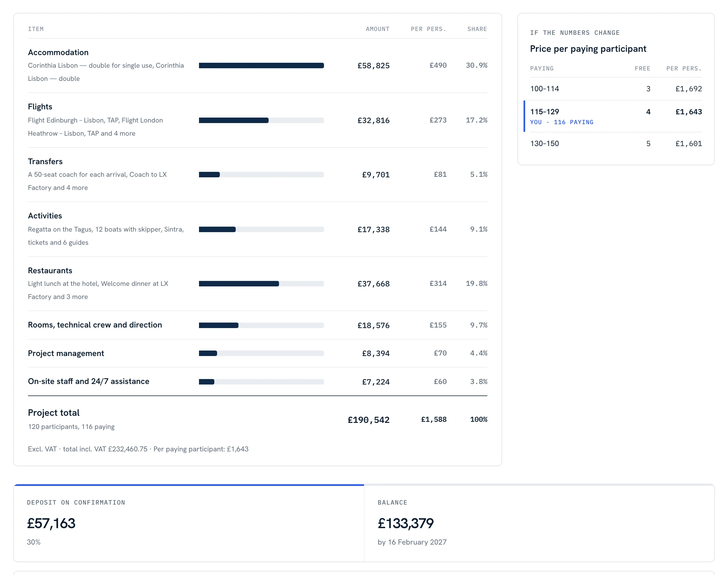728x575 pixels.
Task: Click the SHARE column header
Action: tap(477, 29)
